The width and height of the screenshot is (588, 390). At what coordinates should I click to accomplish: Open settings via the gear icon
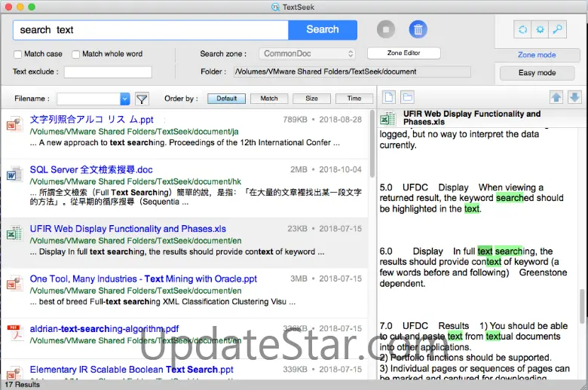(x=540, y=30)
